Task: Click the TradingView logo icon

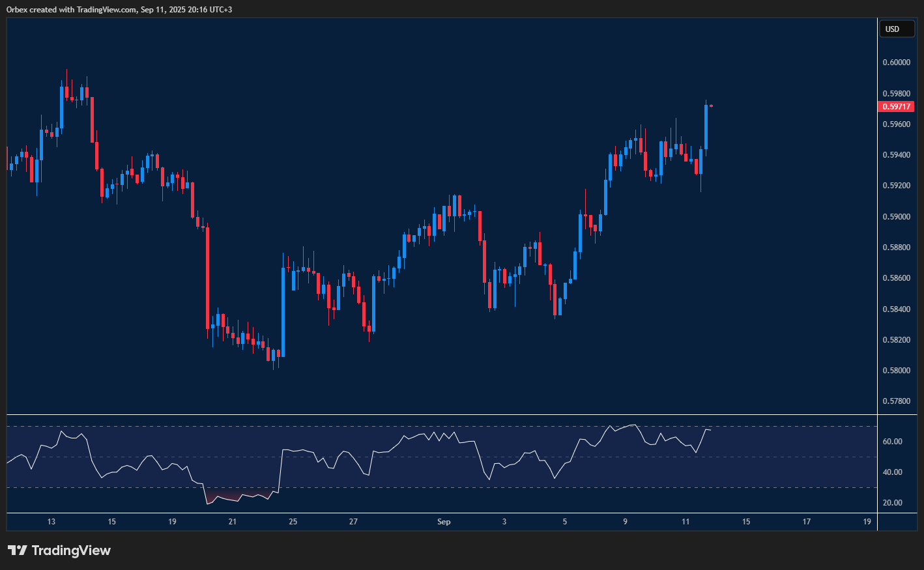Action: coord(18,550)
